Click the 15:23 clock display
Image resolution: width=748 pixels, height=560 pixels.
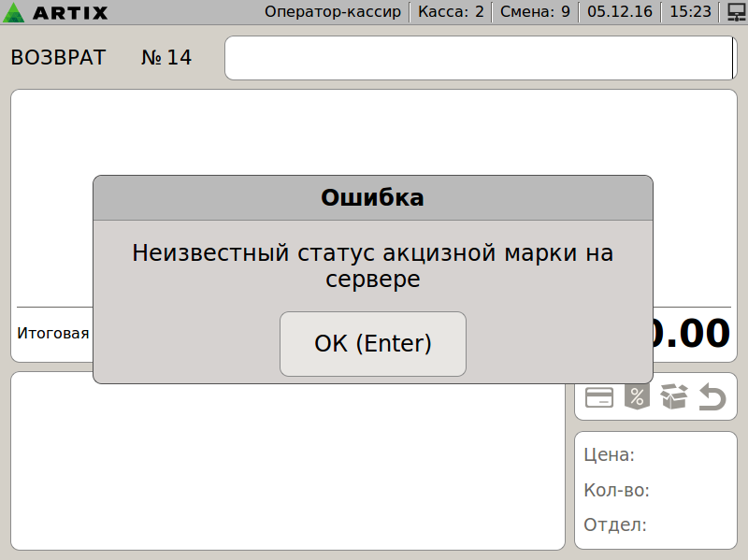[691, 12]
